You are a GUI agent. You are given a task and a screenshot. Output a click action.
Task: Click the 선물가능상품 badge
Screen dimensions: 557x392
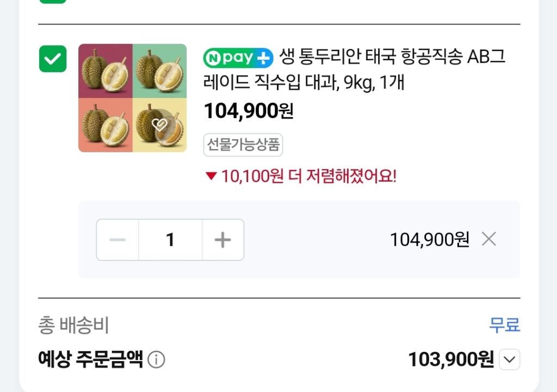(243, 145)
